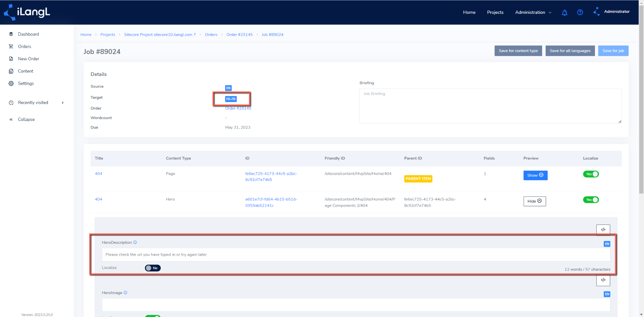This screenshot has height=317, width=644.
Task: Go to Home in top navigation
Action: point(469,12)
